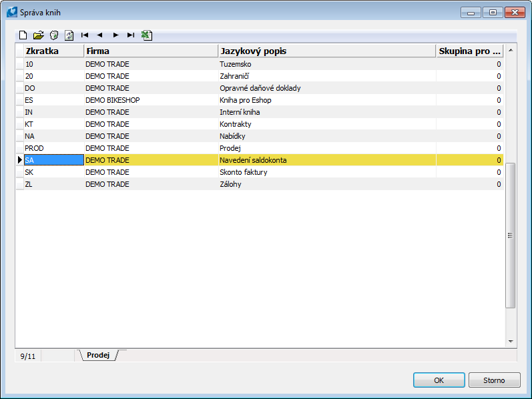Select the ES abbreviation cell
The height and width of the screenshot is (399, 532).
tap(54, 100)
